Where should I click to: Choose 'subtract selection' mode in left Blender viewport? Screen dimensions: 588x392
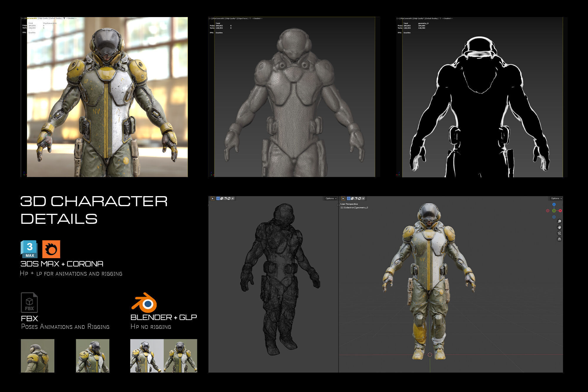(225, 198)
